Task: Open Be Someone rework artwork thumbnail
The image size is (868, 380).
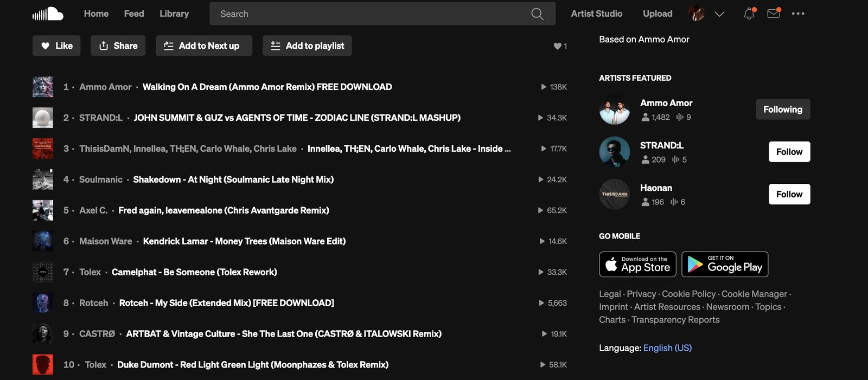Action: (43, 272)
